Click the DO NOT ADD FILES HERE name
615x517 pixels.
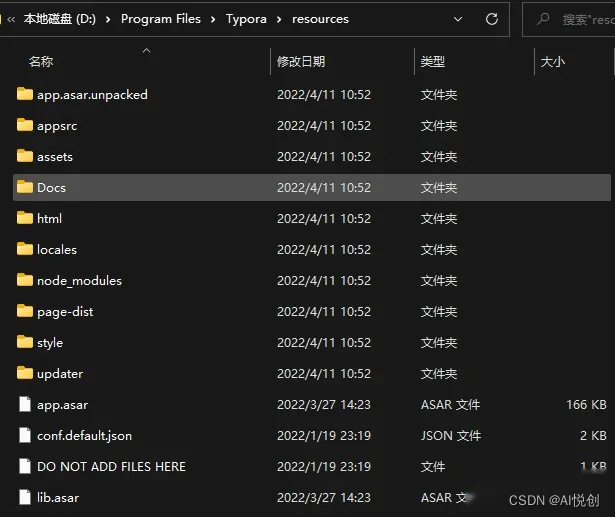pos(111,466)
